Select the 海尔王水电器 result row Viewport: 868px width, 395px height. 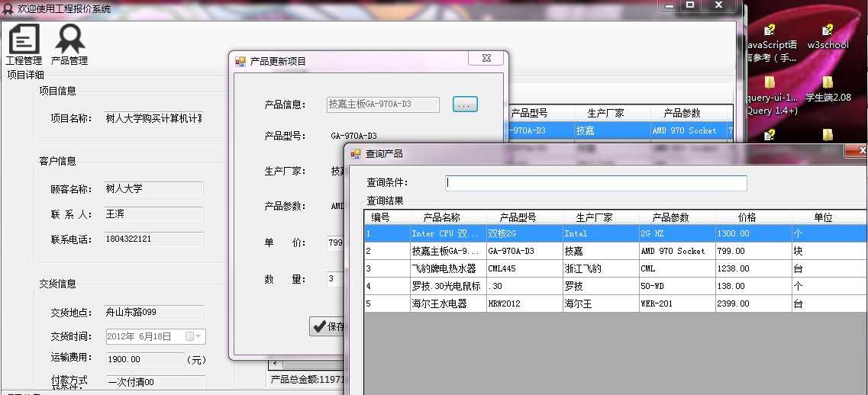616,303
